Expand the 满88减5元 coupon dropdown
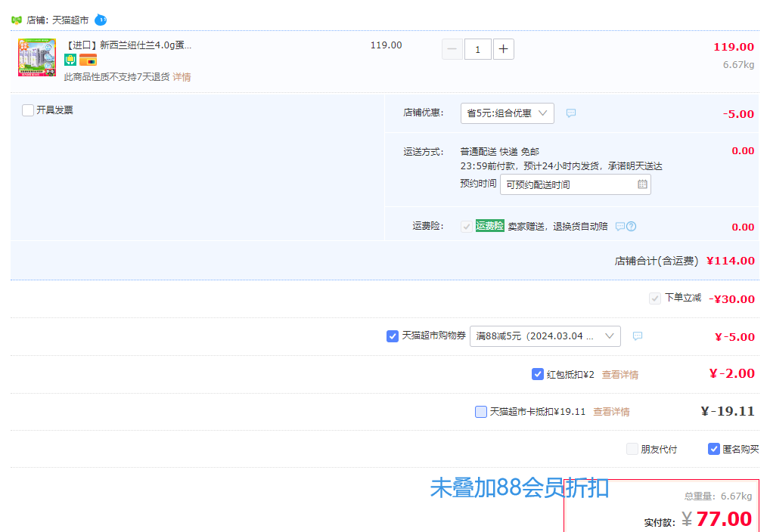 coord(545,336)
